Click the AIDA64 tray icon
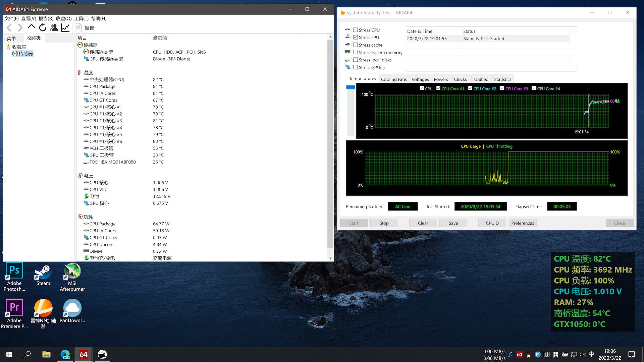This screenshot has height=362, width=644. tap(520, 354)
